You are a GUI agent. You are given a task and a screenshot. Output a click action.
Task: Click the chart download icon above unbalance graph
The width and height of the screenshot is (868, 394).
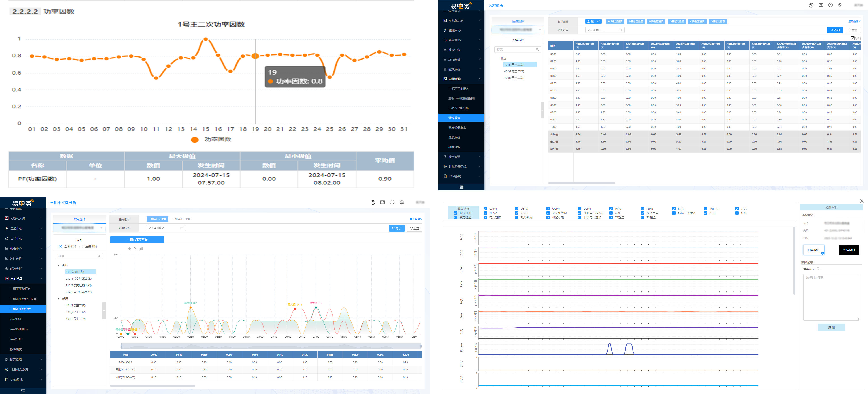click(129, 249)
